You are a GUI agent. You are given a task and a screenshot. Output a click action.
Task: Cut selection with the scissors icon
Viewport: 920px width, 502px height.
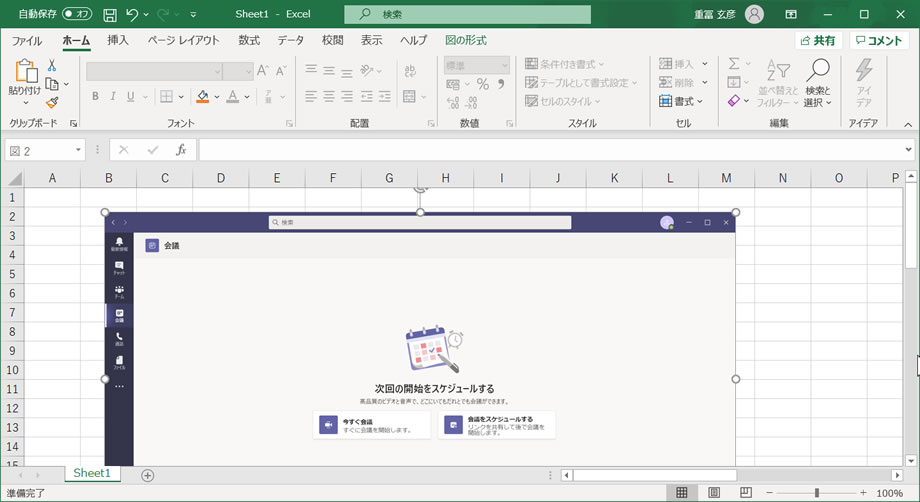52,65
